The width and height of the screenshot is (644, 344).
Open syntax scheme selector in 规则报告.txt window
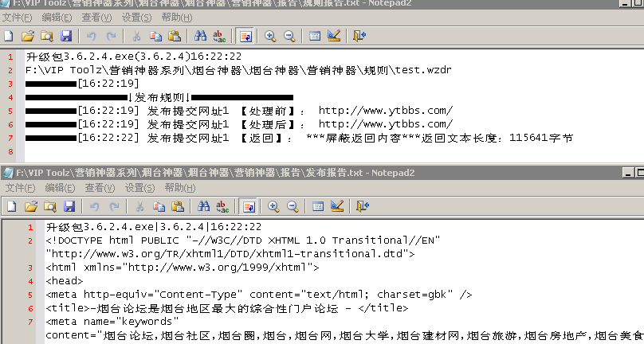[315, 36]
